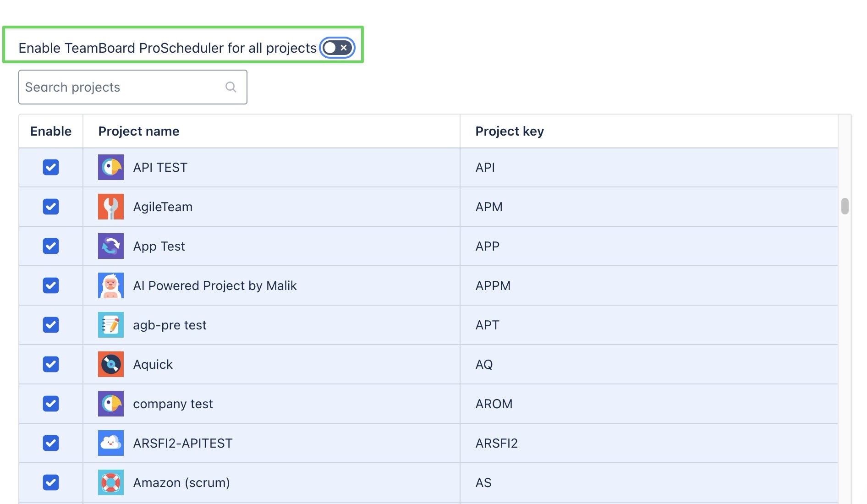Toggle Enable TeamBoard ProScheduler for all projects
The width and height of the screenshot is (867, 504).
pos(337,48)
